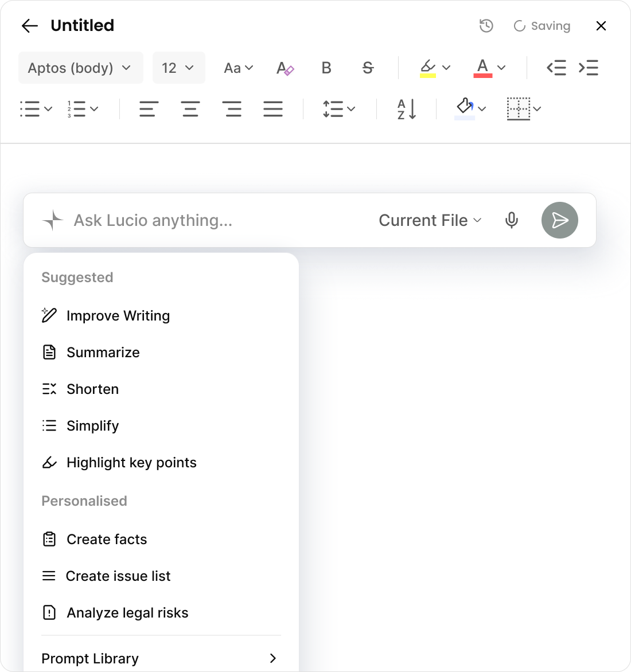
Task: Click the microphone voice input icon
Action: (511, 220)
